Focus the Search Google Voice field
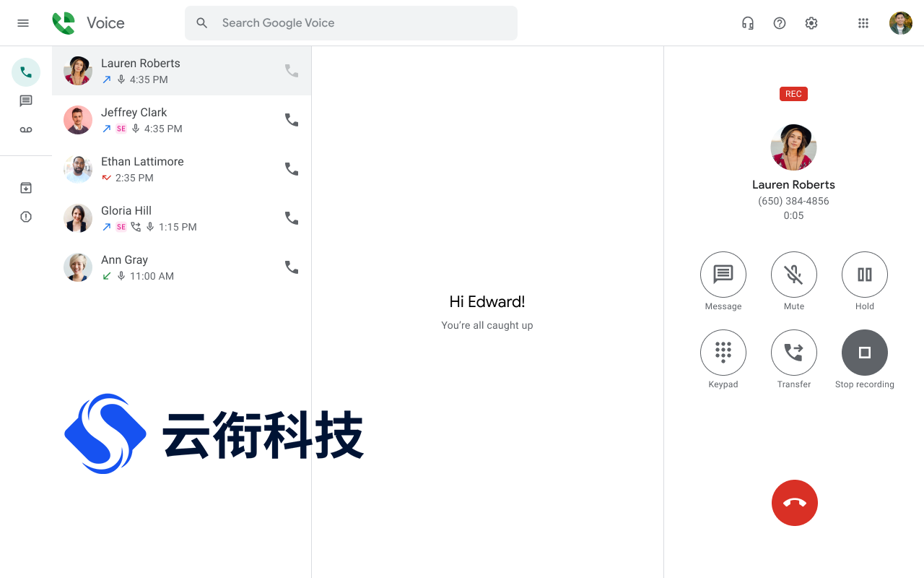 tap(351, 23)
